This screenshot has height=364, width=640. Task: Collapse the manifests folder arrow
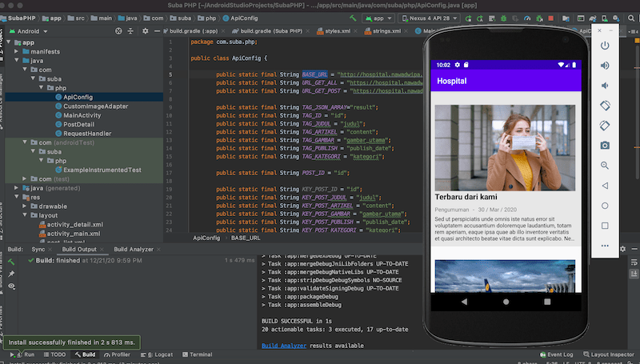[x=18, y=51]
